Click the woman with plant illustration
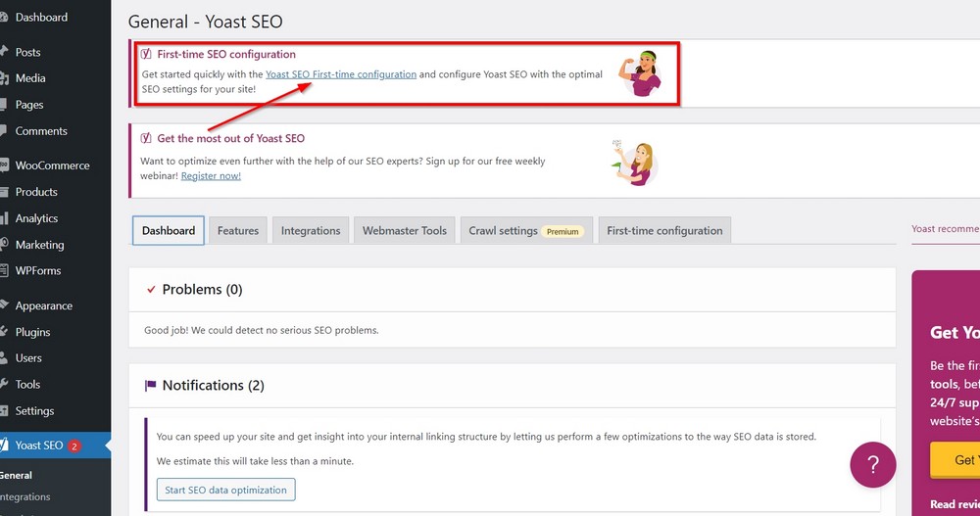This screenshot has height=516, width=980. 634,163
